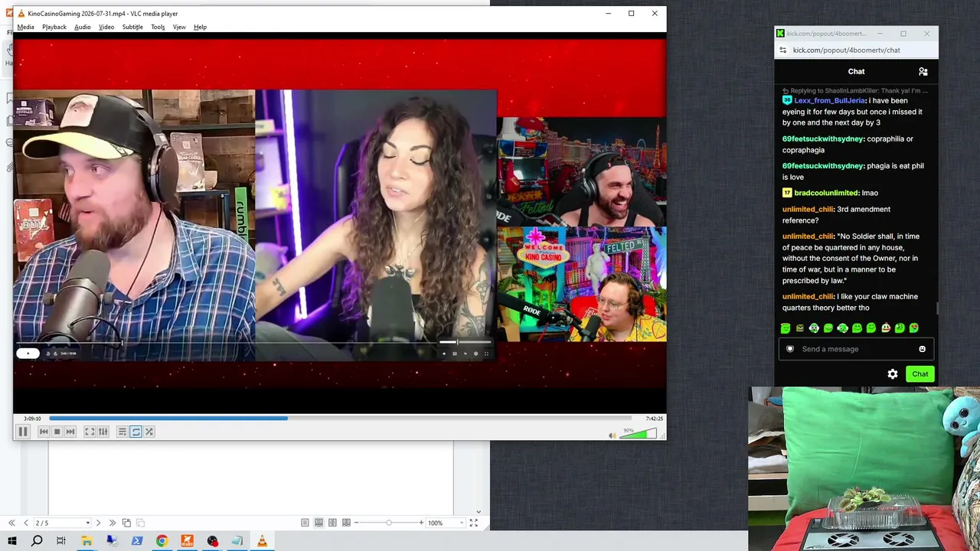Screen dimensions: 980x551
Task: Go to next page in document viewer
Action: 98,523
